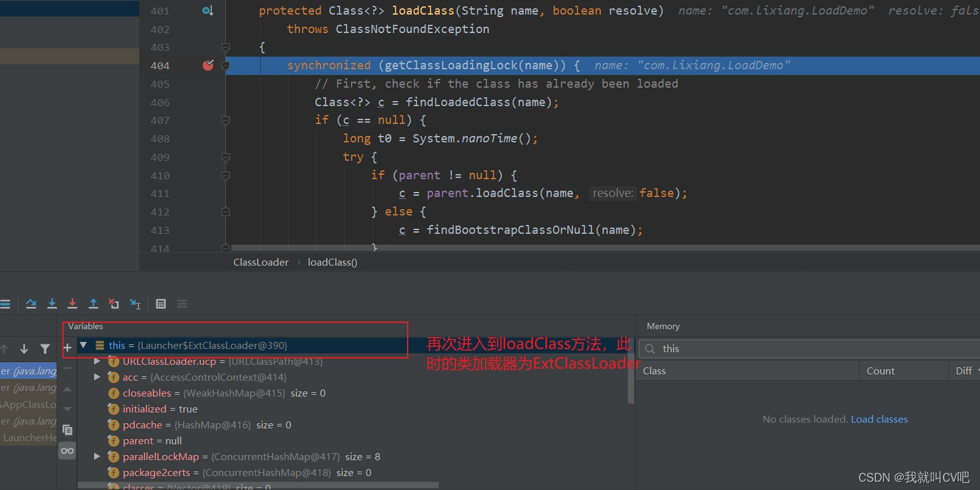Click the Step Out debugger icon
This screenshot has height=490, width=980.
93,304
